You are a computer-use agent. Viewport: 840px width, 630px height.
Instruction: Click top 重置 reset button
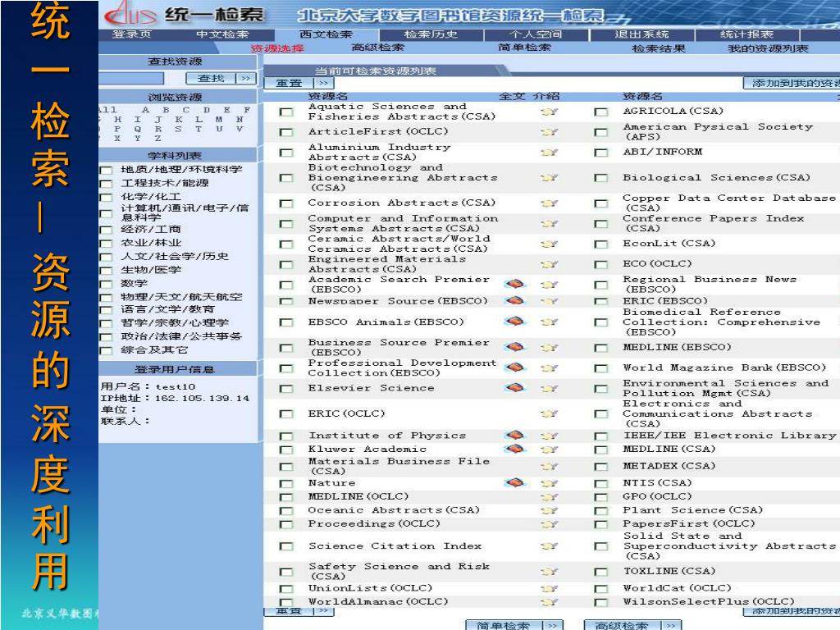point(289,83)
